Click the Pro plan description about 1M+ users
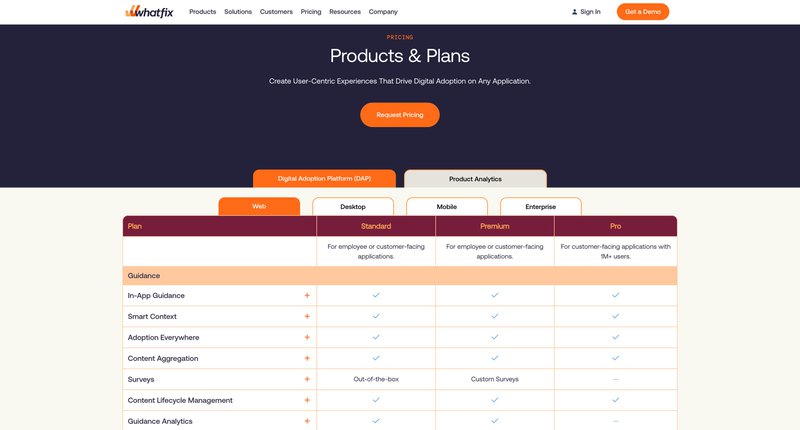The image size is (800, 430). (616, 251)
